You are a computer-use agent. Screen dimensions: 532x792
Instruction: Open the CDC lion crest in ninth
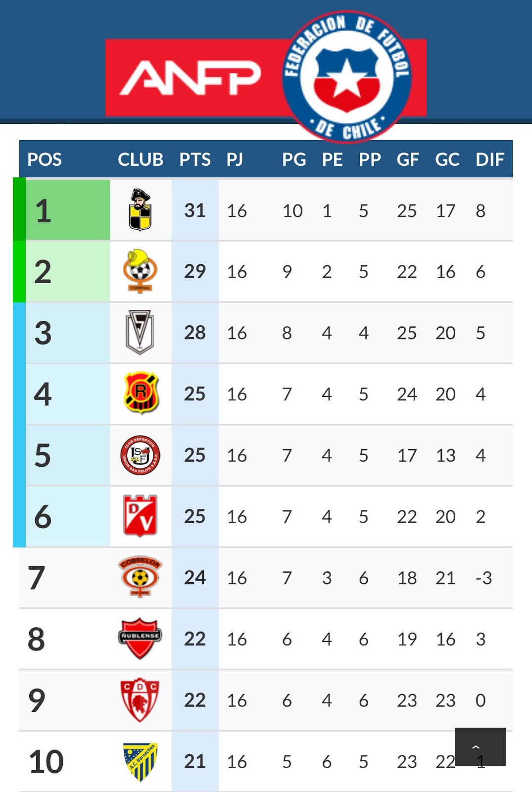tap(140, 699)
